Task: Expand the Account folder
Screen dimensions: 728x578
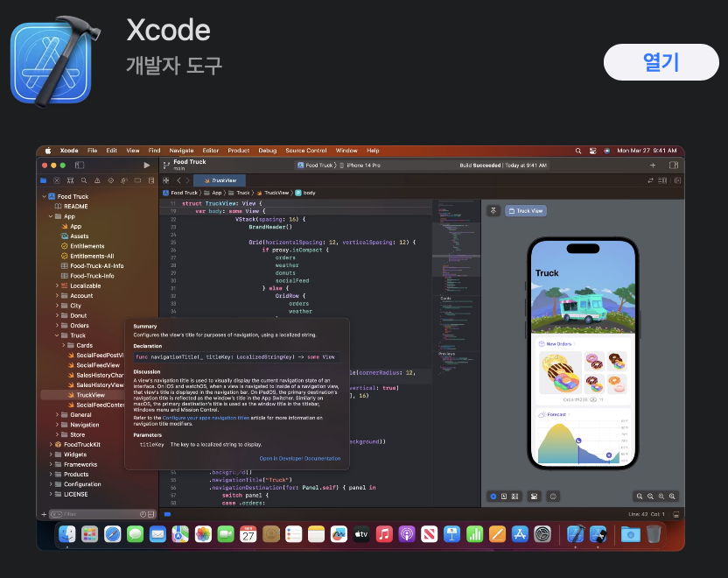Action: [x=57, y=295]
